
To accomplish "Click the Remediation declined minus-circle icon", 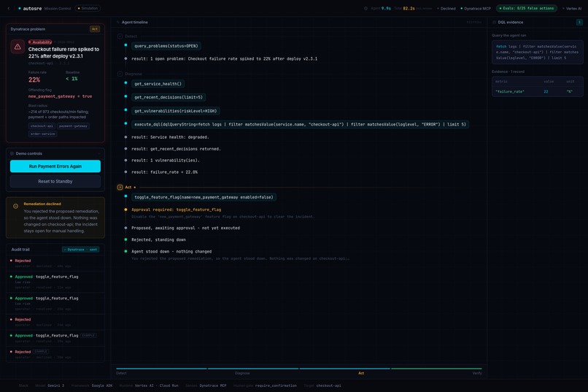I will (15, 206).
